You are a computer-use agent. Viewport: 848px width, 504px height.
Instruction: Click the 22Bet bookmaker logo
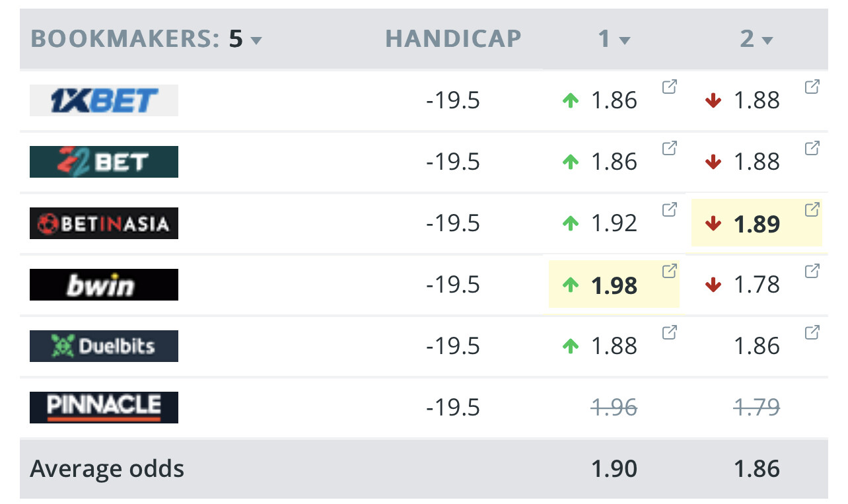(x=104, y=162)
